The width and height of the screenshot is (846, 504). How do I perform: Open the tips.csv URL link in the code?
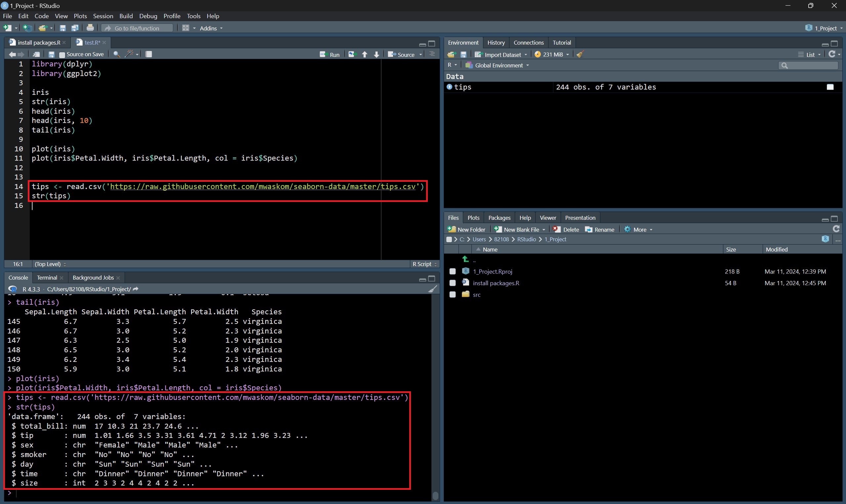pos(262,186)
